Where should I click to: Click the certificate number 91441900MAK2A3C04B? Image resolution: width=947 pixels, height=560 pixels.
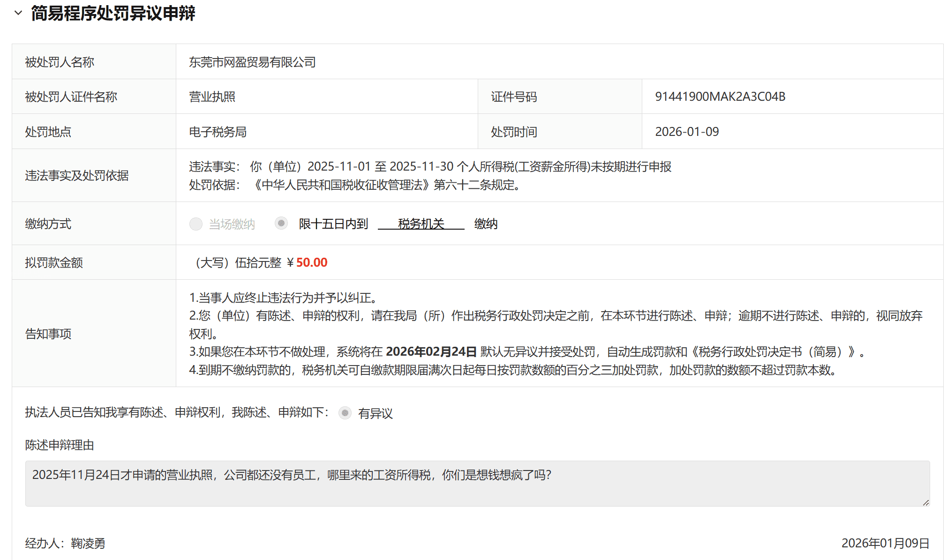[x=720, y=97]
